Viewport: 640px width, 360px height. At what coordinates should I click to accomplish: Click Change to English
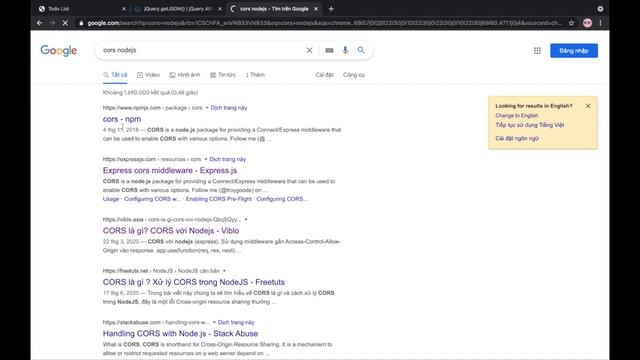point(517,116)
